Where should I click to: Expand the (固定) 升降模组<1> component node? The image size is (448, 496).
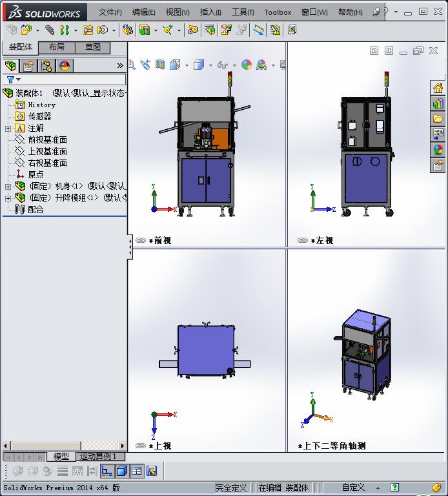pyautogui.click(x=8, y=199)
